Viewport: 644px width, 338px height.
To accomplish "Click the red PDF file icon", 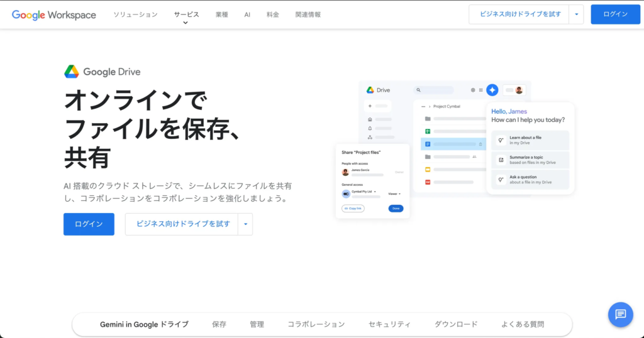I will coord(428,182).
